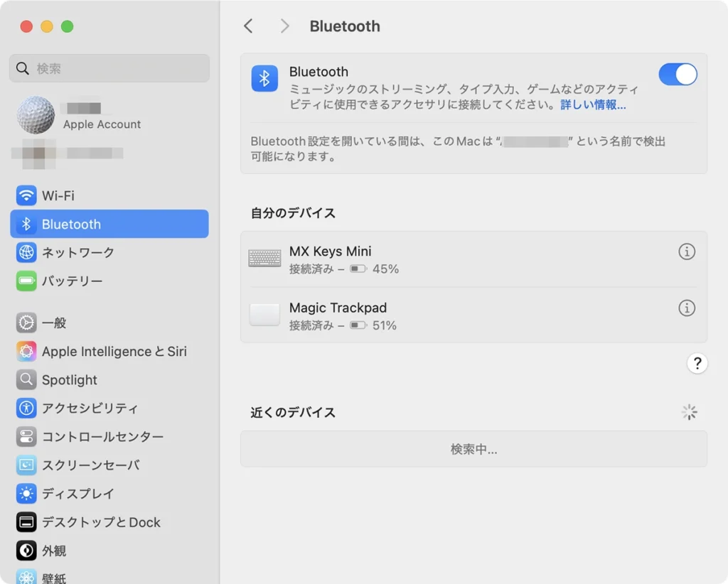728x584 pixels.
Task: Open アクセシビリティ settings label
Action: pyautogui.click(x=90, y=409)
